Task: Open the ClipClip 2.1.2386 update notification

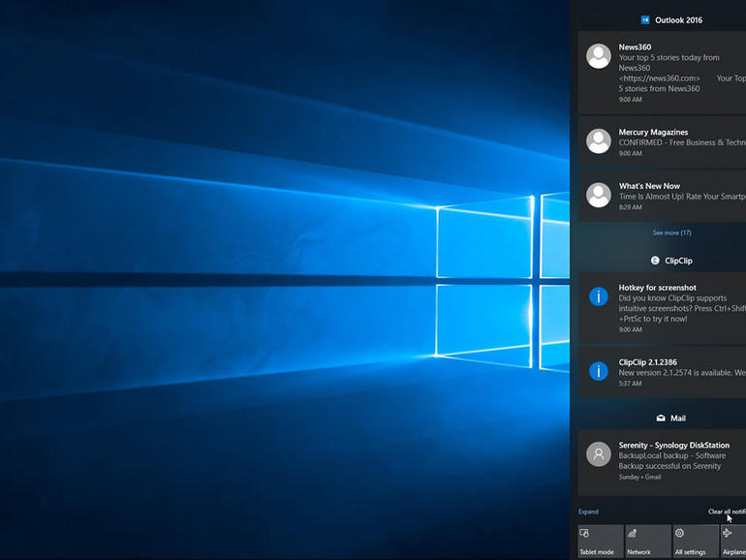Action: (662, 372)
